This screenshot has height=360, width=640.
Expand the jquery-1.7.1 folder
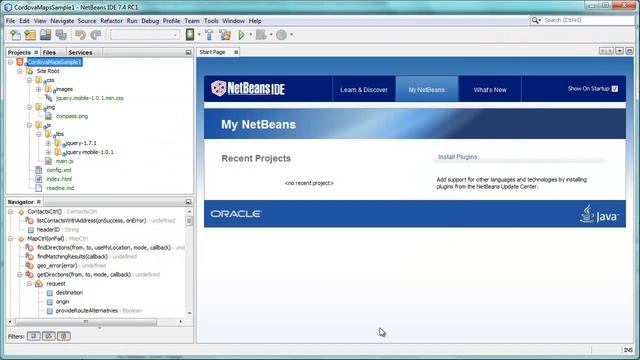point(48,143)
